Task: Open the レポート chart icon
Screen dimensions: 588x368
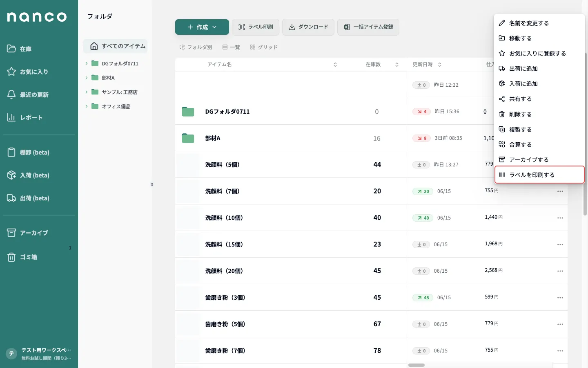Action: click(11, 117)
